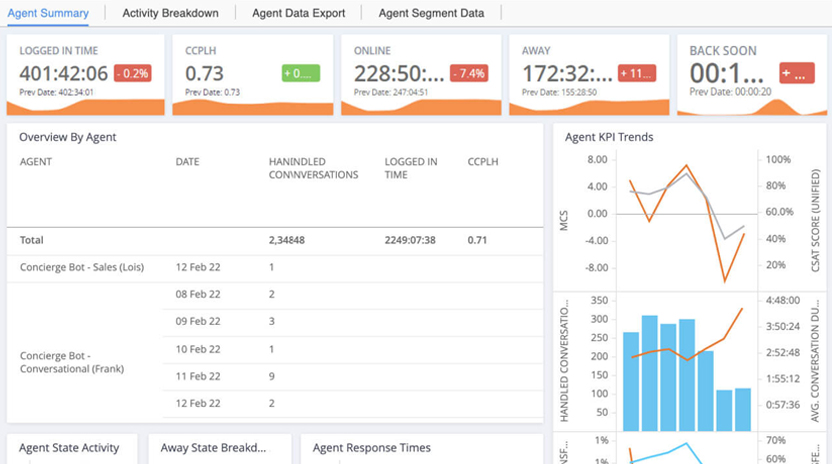The width and height of the screenshot is (832, 464).
Task: Click the CSAT Score (Unified) axis label
Action: (816, 220)
